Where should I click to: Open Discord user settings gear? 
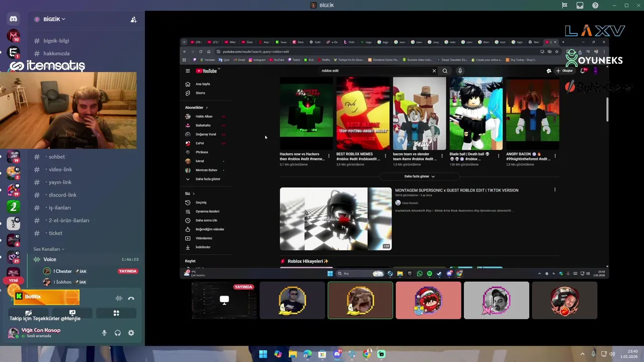131,333
